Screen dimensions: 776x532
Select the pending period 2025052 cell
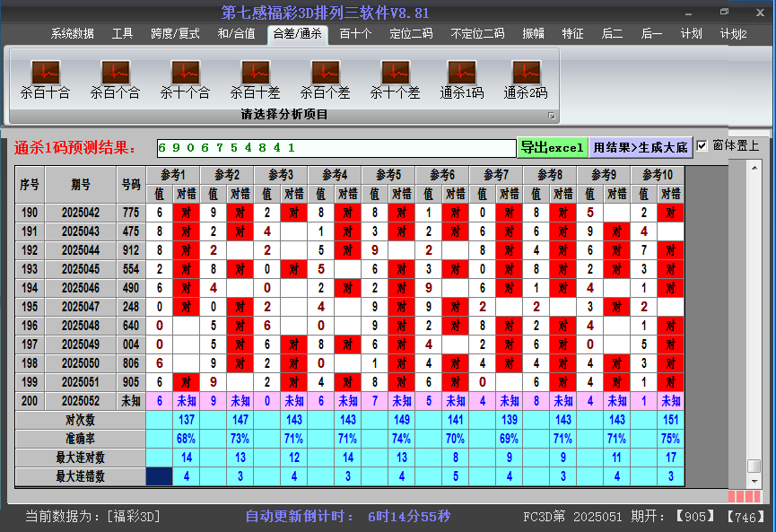click(x=81, y=401)
